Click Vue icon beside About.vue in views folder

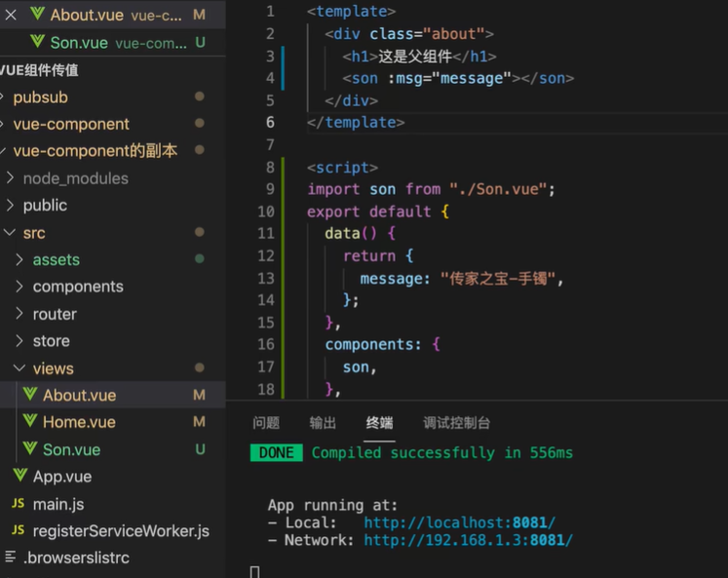(30, 394)
